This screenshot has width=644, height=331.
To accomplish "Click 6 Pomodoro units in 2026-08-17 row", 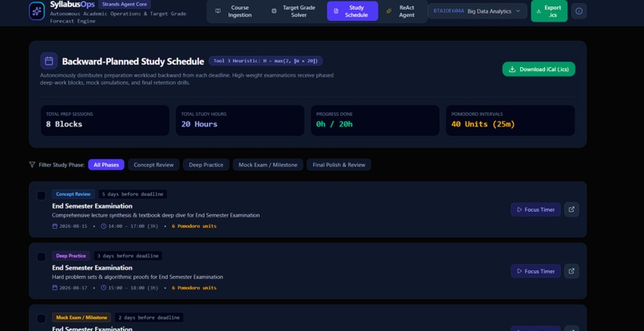I will (194, 288).
